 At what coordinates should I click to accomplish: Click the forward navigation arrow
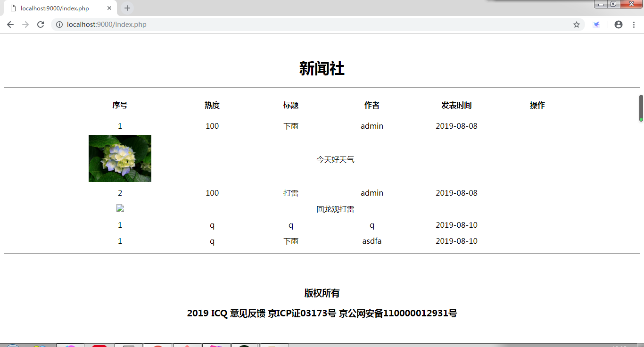click(25, 24)
